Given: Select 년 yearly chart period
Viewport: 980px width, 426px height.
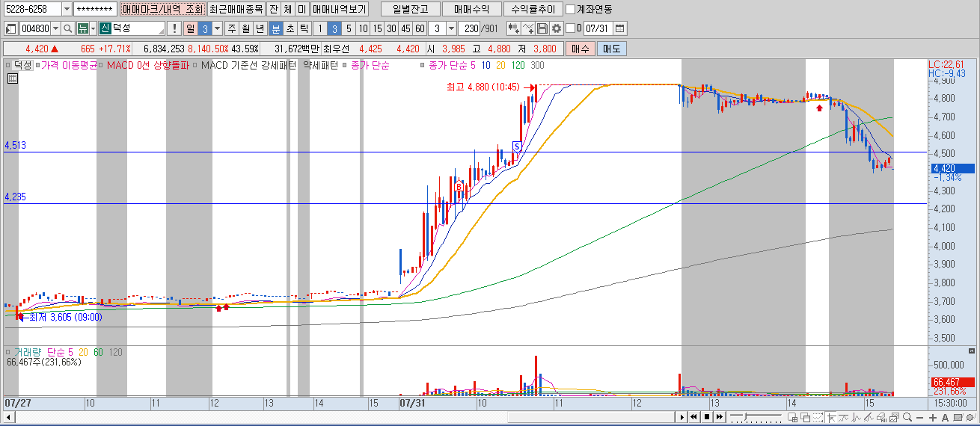Looking at the screenshot, I should tap(260, 28).
